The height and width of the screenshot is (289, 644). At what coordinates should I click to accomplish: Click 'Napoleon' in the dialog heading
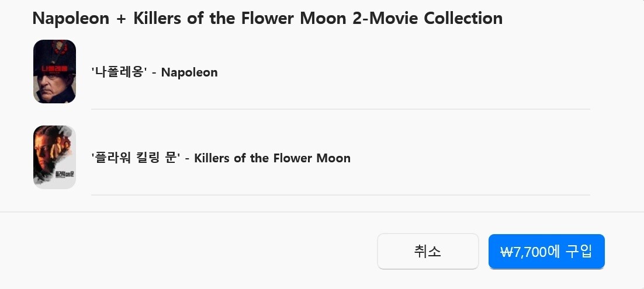71,18
